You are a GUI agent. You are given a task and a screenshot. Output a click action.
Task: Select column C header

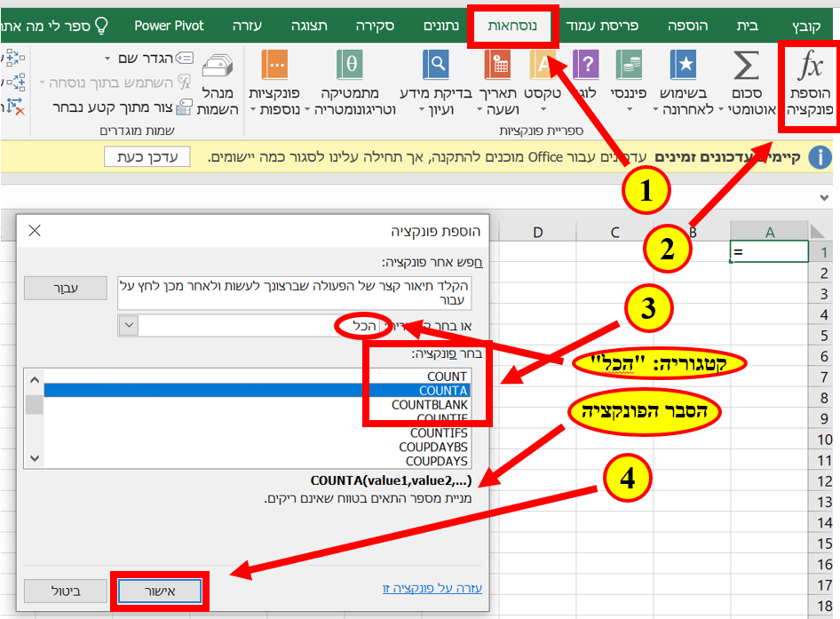pyautogui.click(x=615, y=232)
